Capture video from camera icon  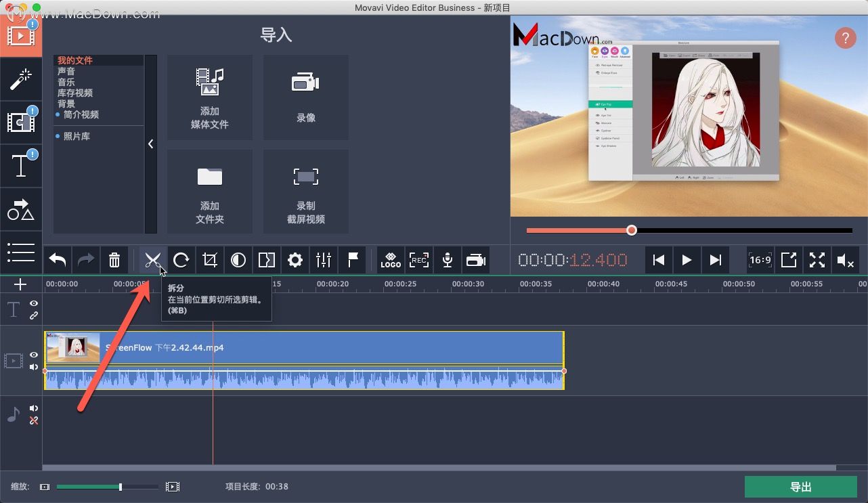coord(476,260)
